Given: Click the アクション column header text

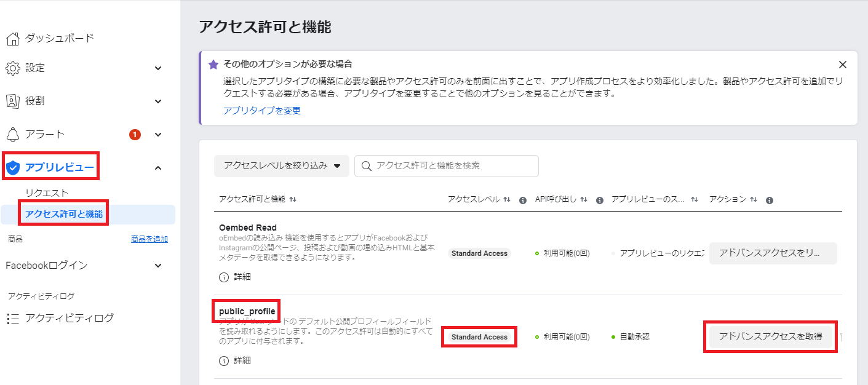Looking at the screenshot, I should point(728,199).
